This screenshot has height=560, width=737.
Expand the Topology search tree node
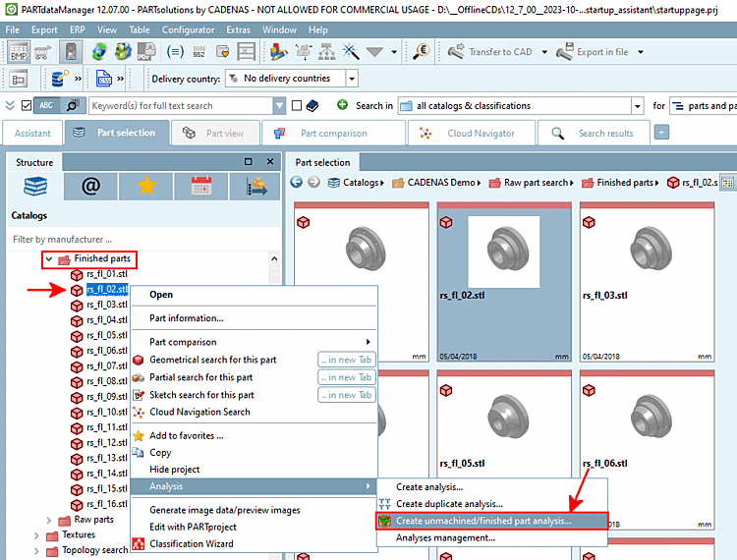pyautogui.click(x=36, y=550)
